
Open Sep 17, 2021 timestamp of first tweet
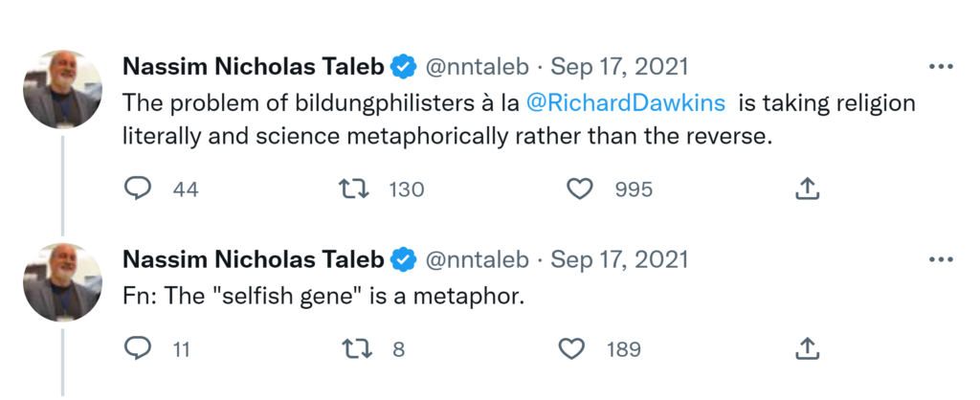point(619,67)
